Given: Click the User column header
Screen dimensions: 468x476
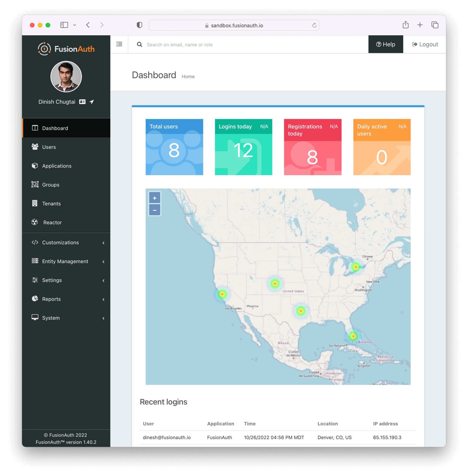Looking at the screenshot, I should (x=148, y=424).
